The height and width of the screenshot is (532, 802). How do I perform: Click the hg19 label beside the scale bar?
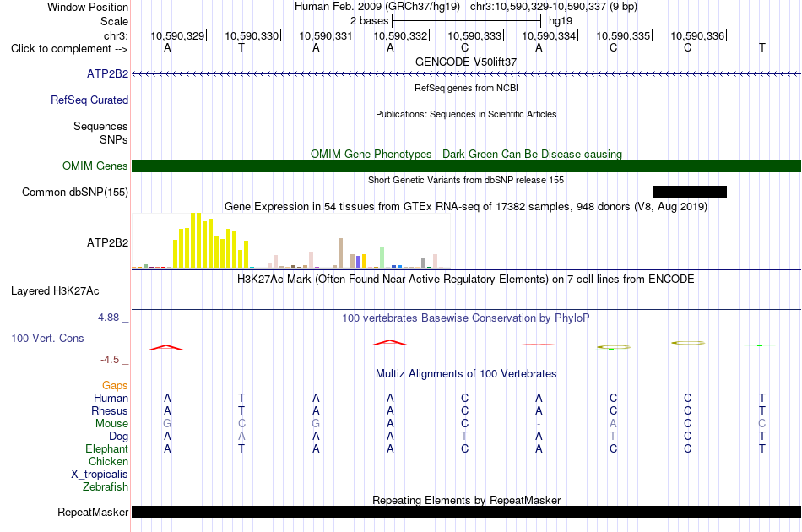click(x=560, y=21)
